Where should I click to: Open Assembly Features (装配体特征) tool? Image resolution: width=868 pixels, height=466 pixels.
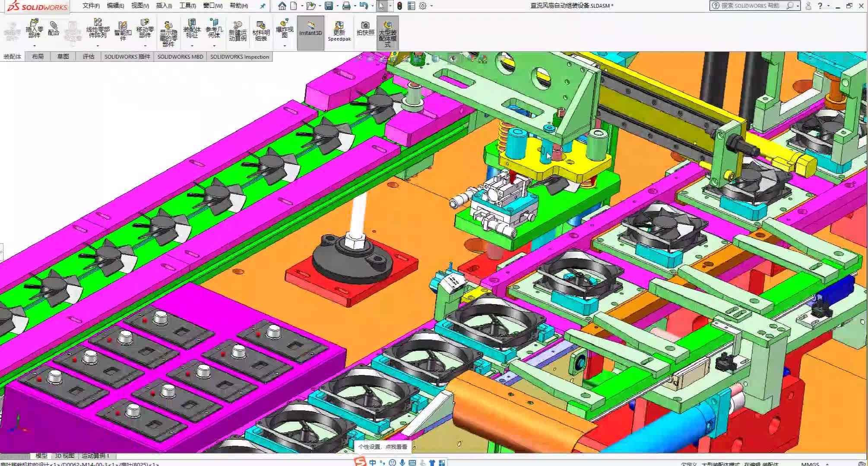pyautogui.click(x=192, y=28)
